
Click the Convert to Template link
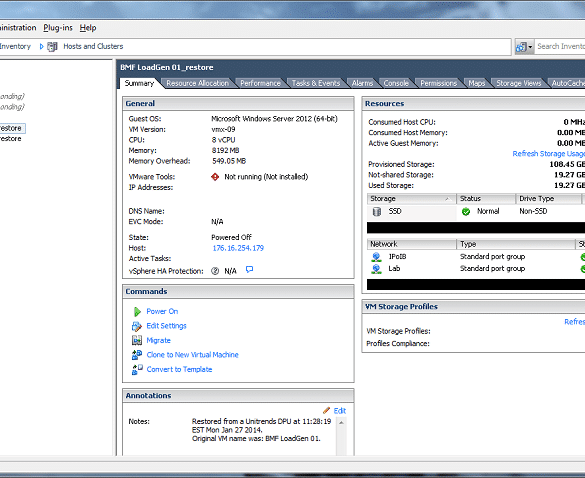(179, 369)
